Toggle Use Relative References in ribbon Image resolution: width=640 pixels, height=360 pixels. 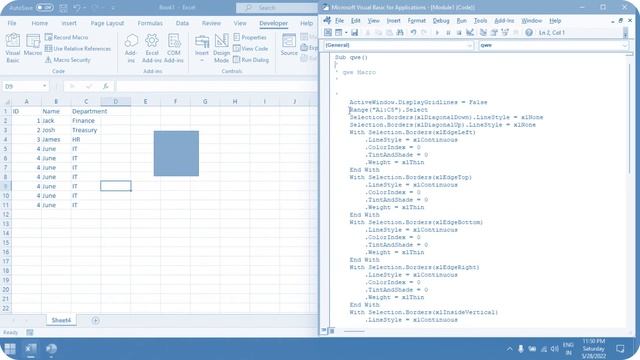[78, 49]
